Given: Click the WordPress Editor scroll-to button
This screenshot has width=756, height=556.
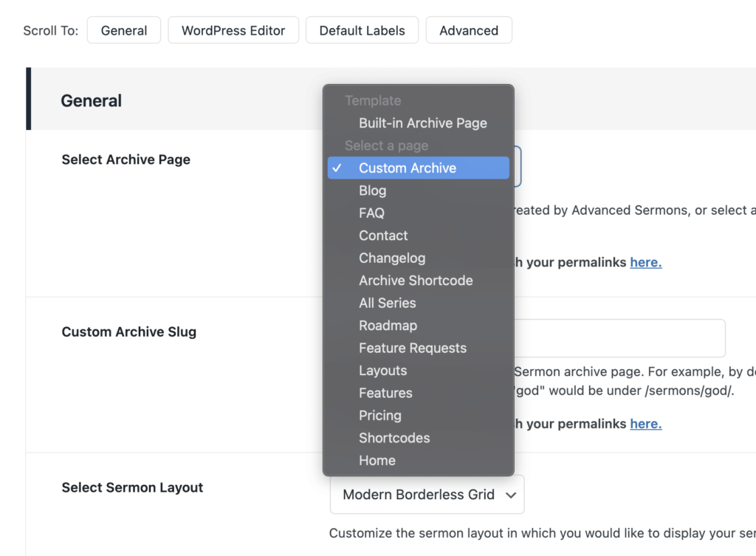Looking at the screenshot, I should [x=233, y=30].
